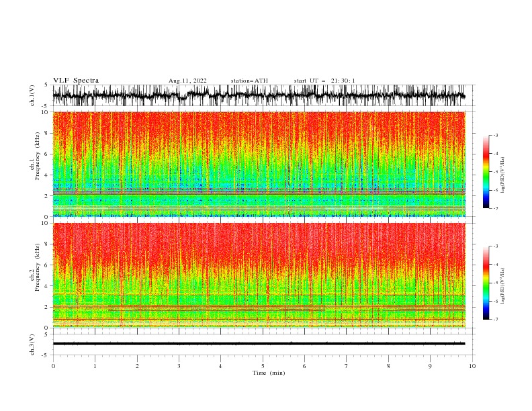Click ch.1 frequency axis tick "4"
The image size is (532, 411).
[x=46, y=175]
